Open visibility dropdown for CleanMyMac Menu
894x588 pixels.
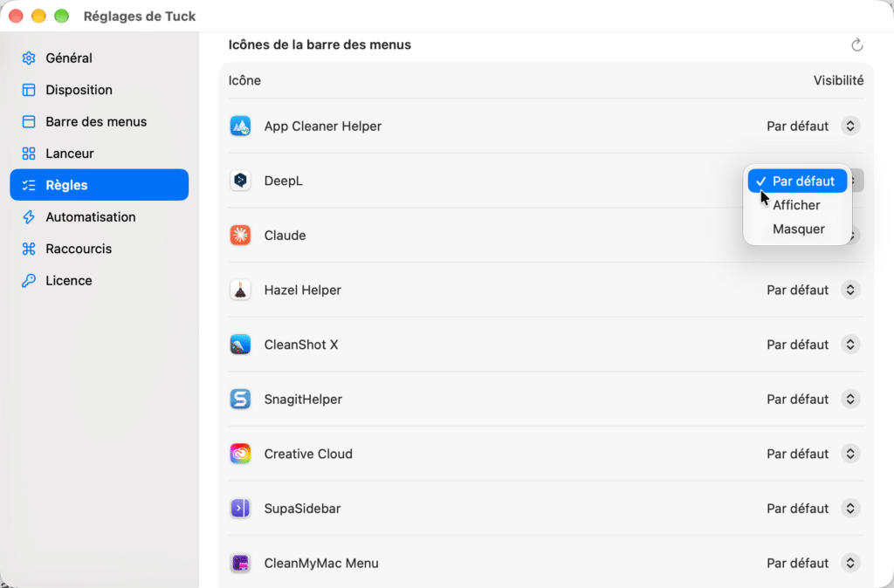coord(850,563)
